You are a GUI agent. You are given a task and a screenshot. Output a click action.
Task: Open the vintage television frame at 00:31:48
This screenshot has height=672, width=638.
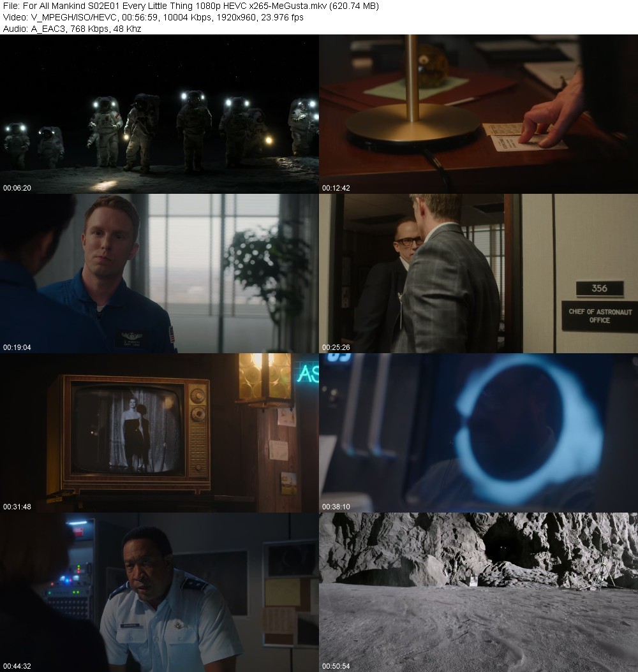159,433
